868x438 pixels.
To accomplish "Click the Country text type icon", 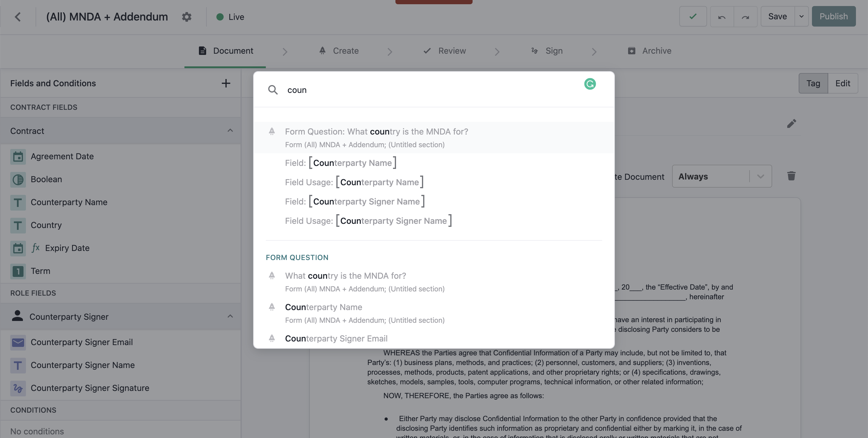I will point(18,225).
